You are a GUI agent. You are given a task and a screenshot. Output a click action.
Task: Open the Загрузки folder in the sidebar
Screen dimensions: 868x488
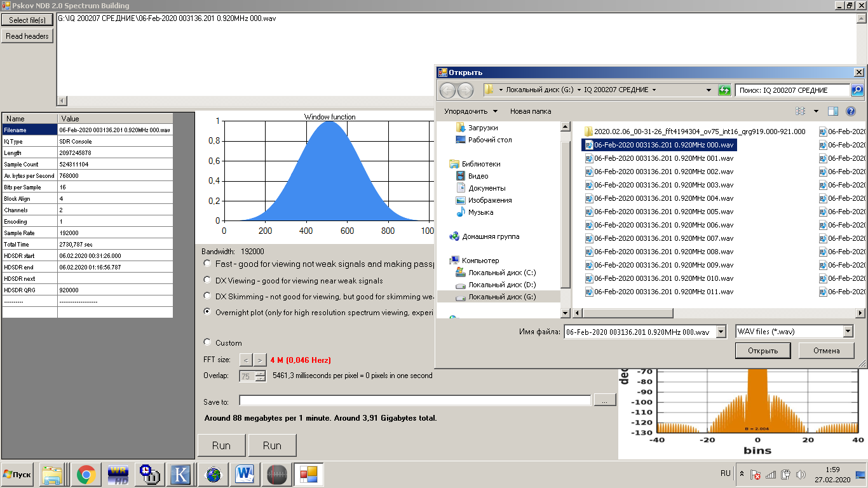pos(483,128)
